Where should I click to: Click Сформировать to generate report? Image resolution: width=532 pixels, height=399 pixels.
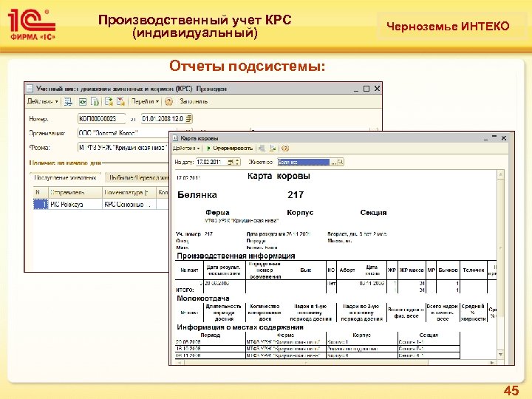tap(230, 149)
